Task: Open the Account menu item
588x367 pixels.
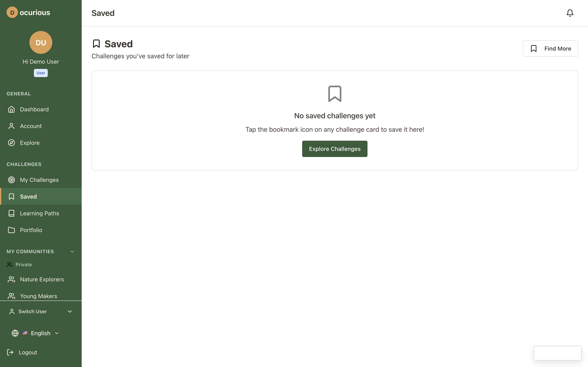Action: point(31,126)
